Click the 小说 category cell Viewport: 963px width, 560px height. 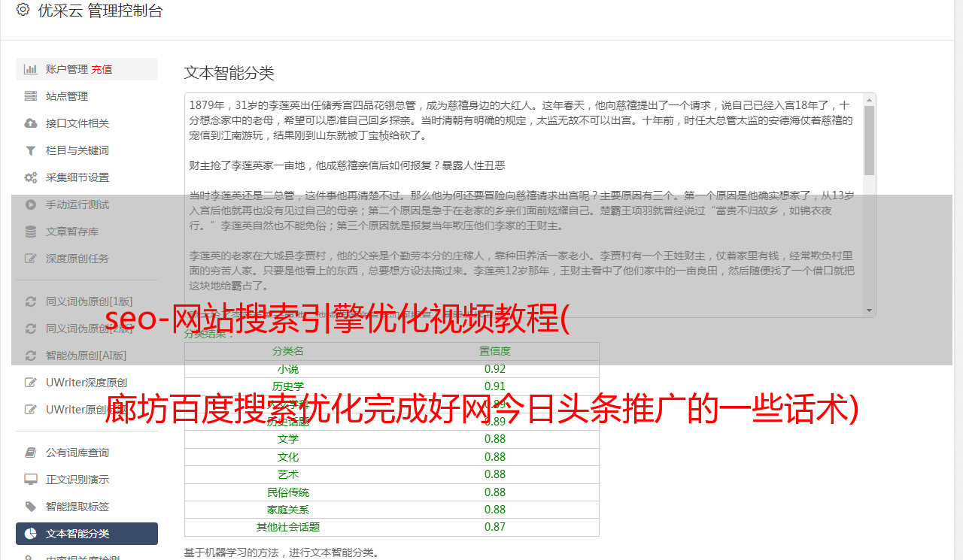pos(288,369)
